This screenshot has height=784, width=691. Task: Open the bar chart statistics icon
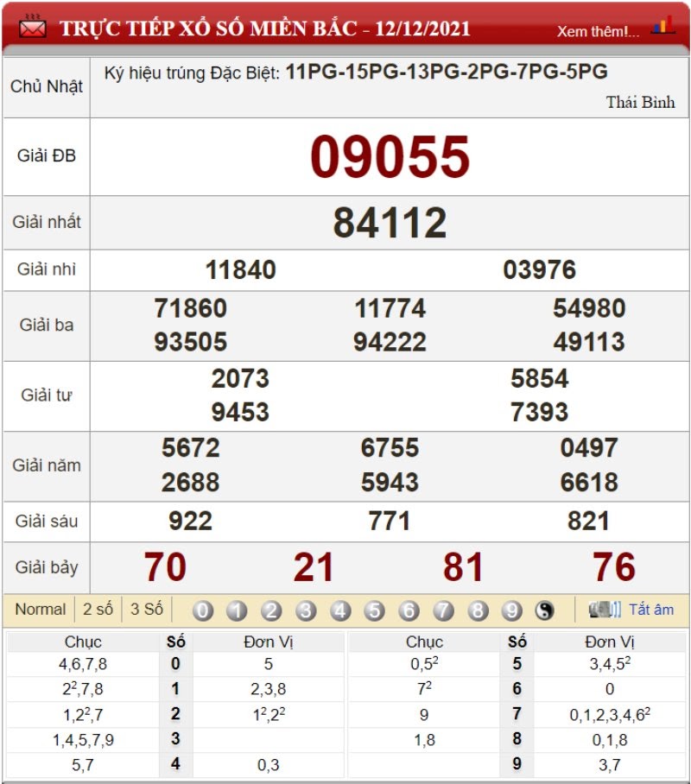point(663,25)
